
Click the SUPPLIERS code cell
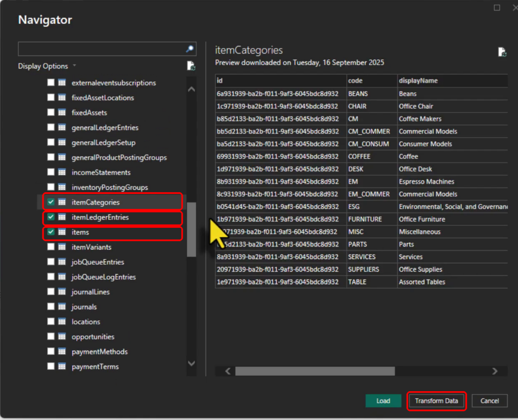point(372,269)
